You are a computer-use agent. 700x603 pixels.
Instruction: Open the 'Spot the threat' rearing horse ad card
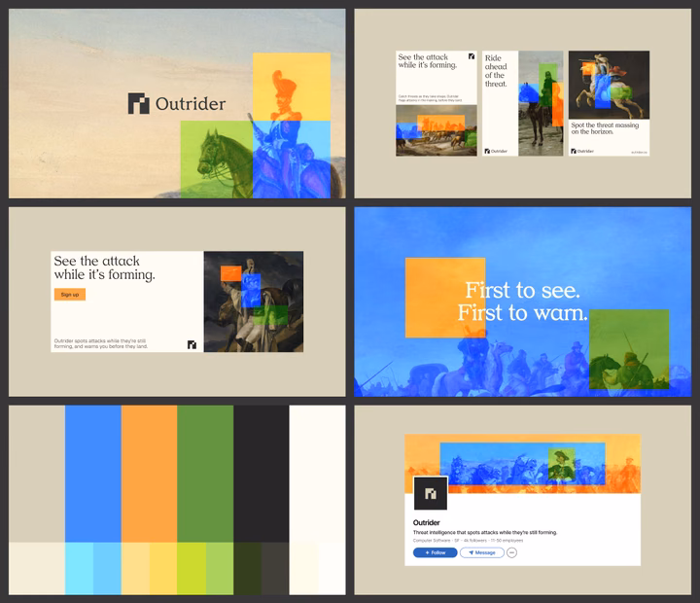tap(609, 103)
